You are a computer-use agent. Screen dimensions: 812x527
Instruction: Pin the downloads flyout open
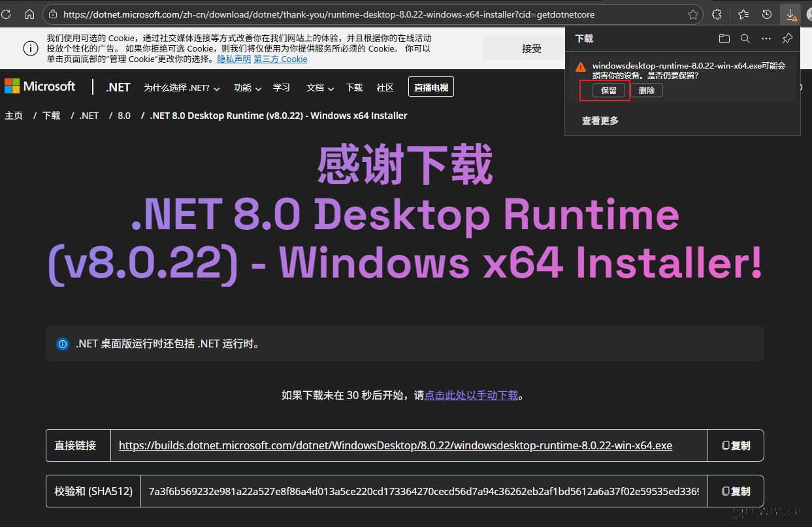(787, 38)
